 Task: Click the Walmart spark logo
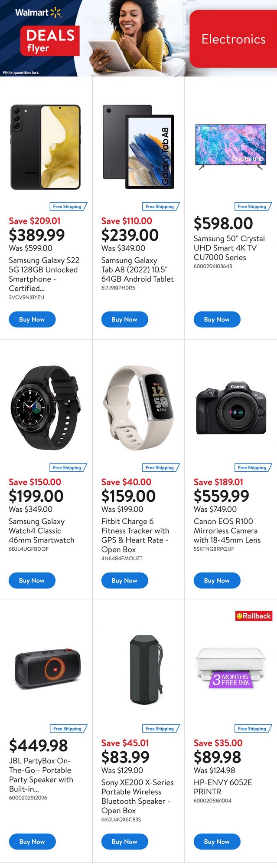click(56, 13)
